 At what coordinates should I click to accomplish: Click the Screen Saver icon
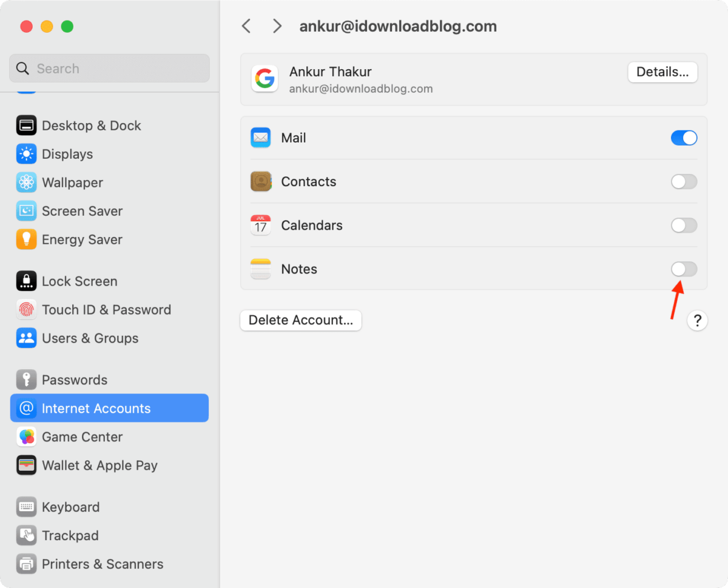[26, 211]
